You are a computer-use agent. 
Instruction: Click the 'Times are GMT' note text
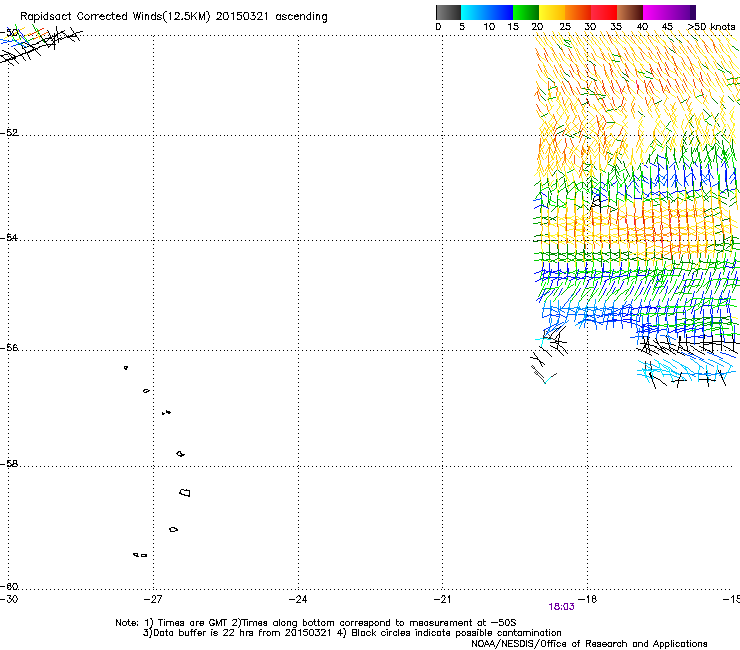(x=193, y=623)
